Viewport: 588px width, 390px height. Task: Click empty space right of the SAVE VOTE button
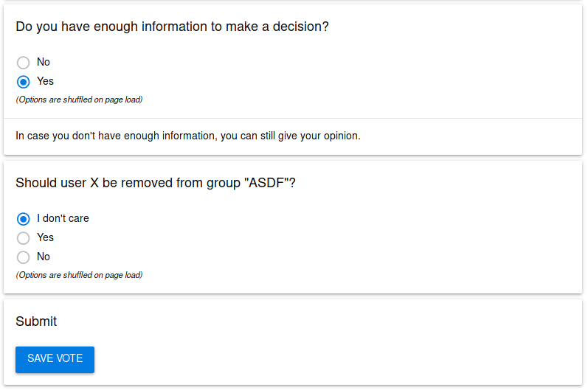pyautogui.click(x=332, y=359)
